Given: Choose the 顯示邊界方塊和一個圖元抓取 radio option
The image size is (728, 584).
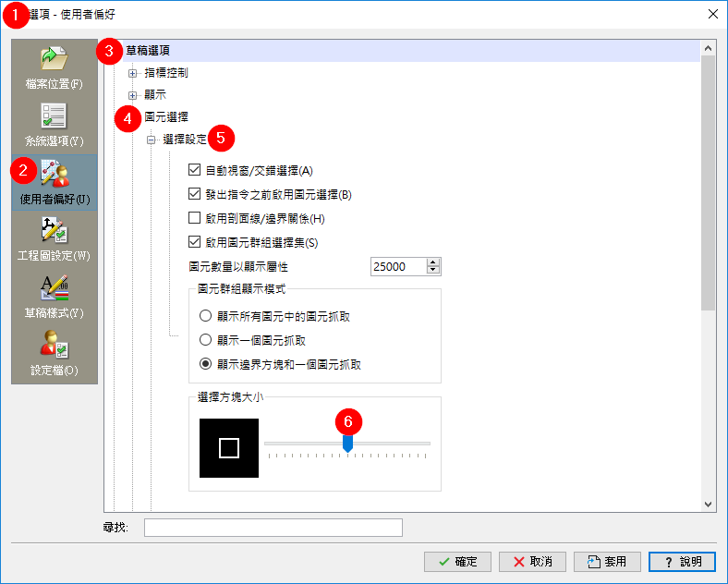Looking at the screenshot, I should click(205, 364).
